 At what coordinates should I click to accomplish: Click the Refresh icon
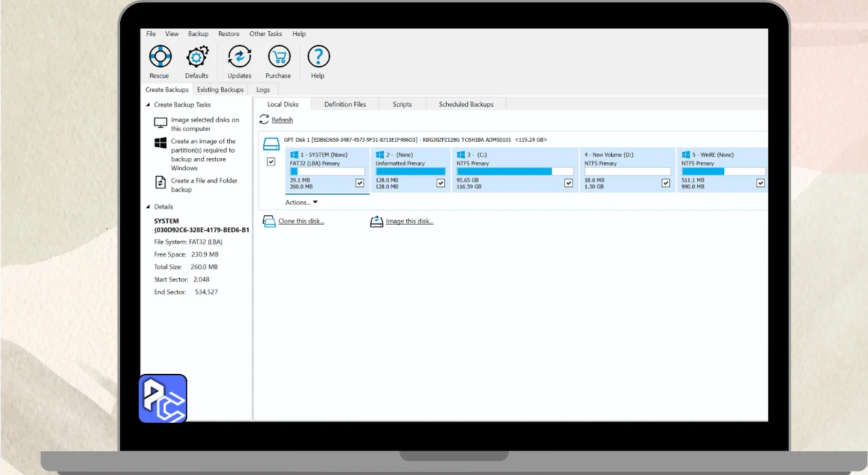264,119
